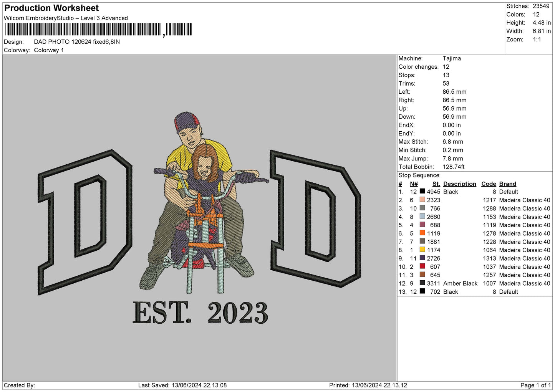555x392 pixels.
Task: Click the embroidered figure on the bike
Action: coord(204,203)
